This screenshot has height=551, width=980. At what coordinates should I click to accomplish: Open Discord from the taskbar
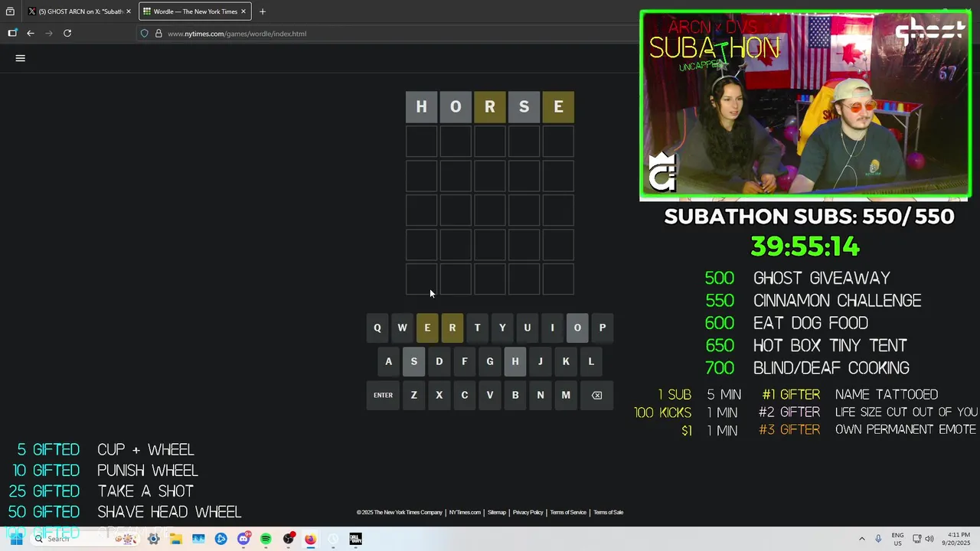coord(243,539)
